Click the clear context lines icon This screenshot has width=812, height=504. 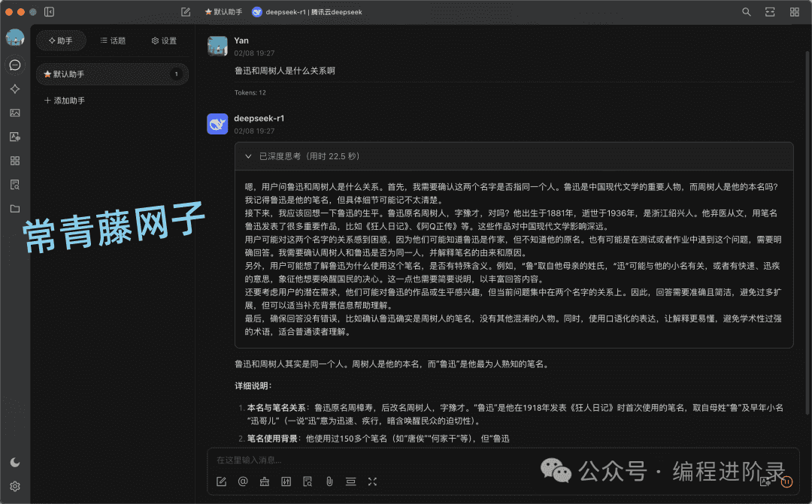tap(350, 481)
